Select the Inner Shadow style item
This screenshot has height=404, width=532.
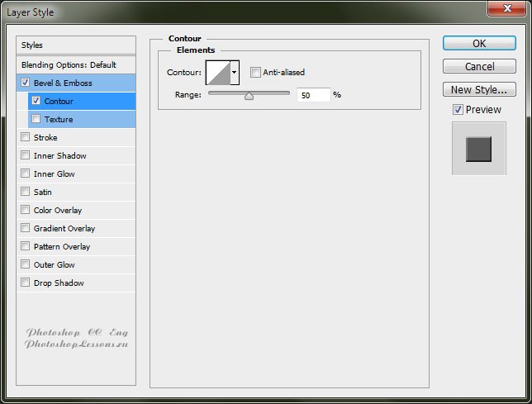(59, 155)
